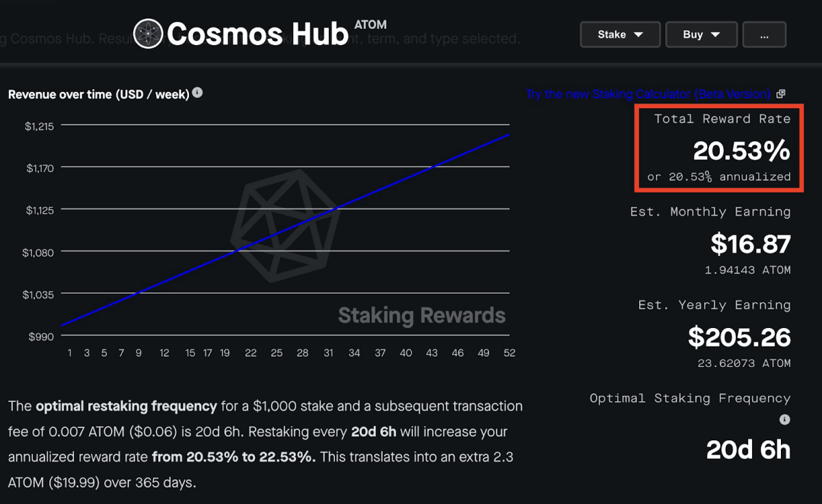
Task: Open the Stake dropdown menu
Action: coord(620,34)
